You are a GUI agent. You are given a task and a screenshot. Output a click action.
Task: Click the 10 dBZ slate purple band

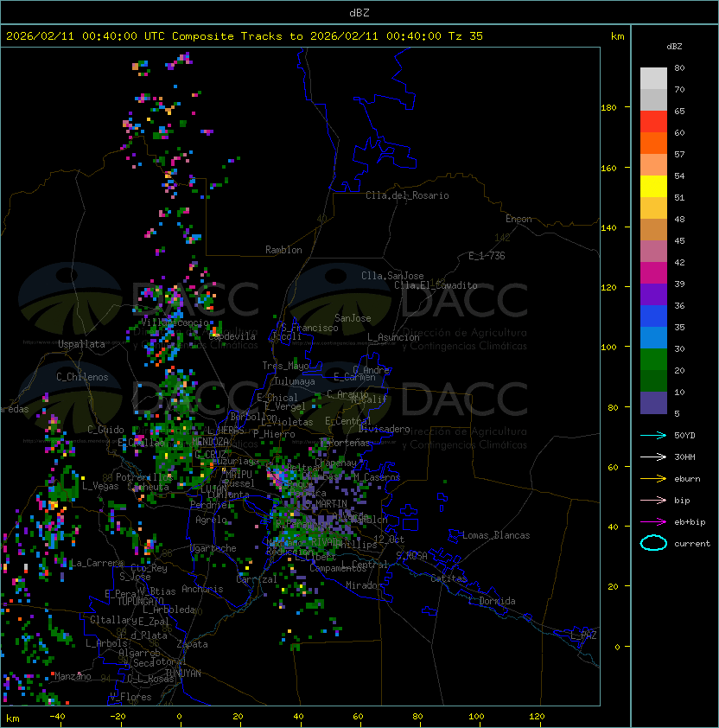coord(653,403)
